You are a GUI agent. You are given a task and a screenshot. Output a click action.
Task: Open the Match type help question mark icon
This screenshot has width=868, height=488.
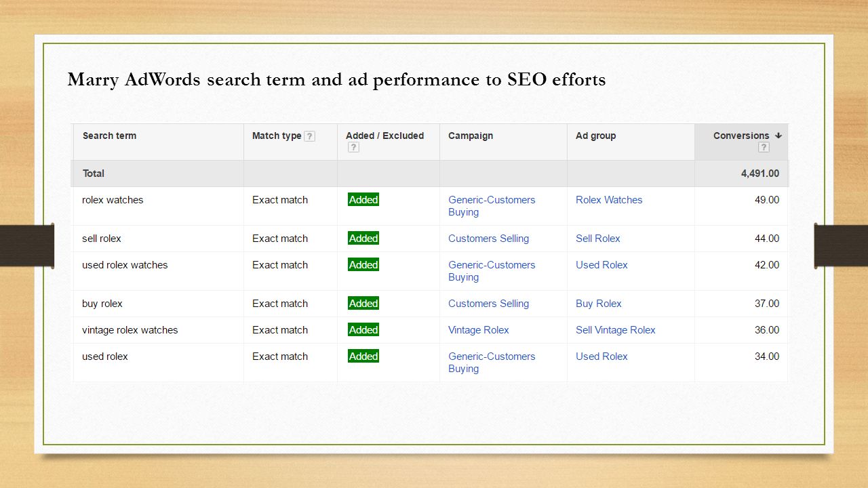[309, 136]
